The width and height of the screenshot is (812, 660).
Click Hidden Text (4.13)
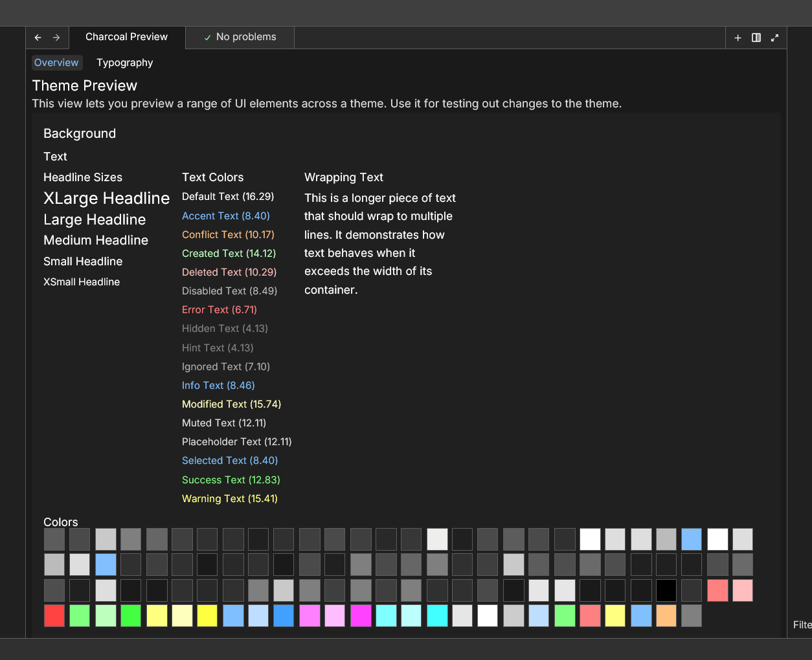click(225, 328)
